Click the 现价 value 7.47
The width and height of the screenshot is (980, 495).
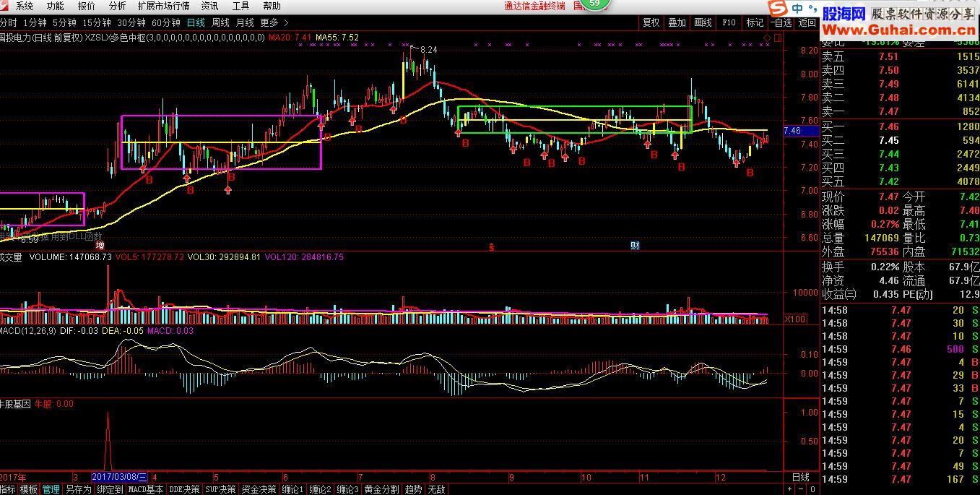click(889, 197)
